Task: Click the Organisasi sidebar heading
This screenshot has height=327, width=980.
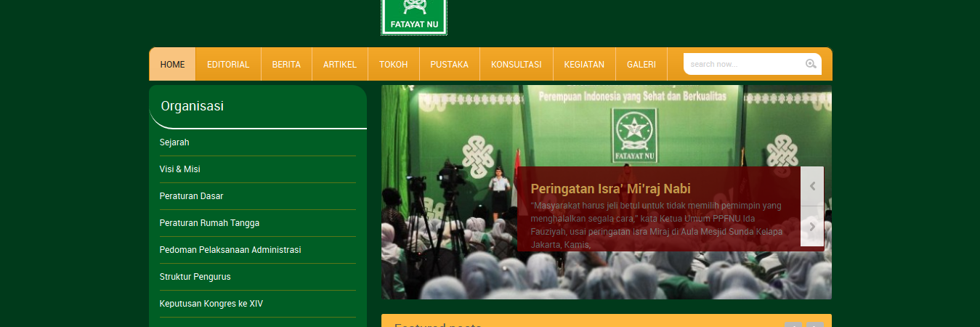Action: tap(193, 106)
